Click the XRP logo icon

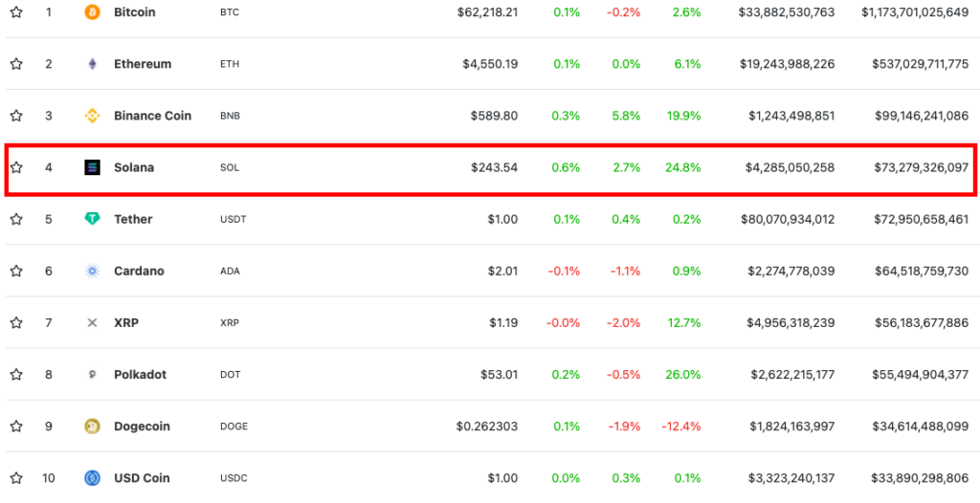[93, 323]
